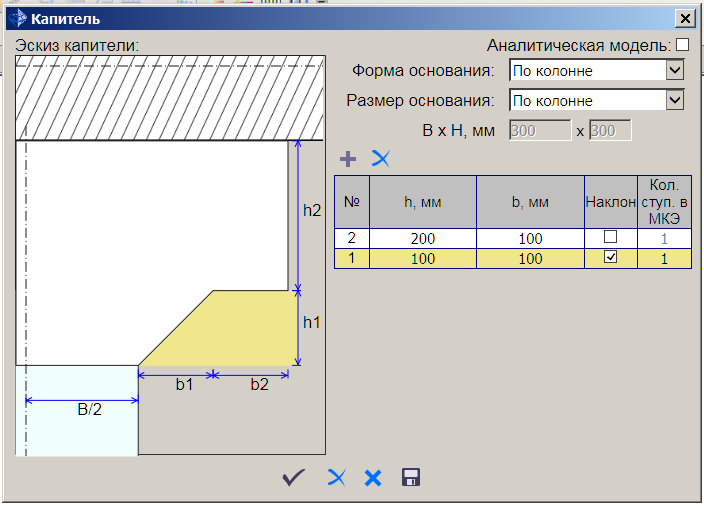Click the h2 dimension label in the sketch
The image size is (704, 507).
[x=312, y=210]
